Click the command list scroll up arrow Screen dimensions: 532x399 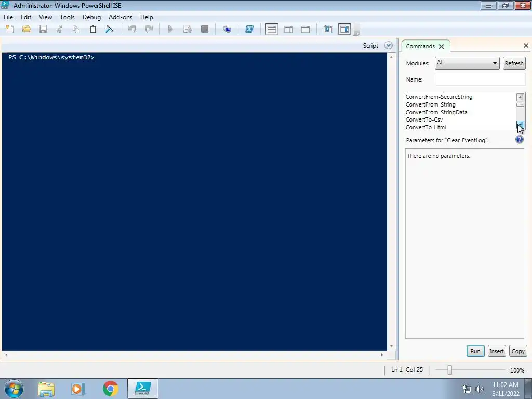pyautogui.click(x=520, y=97)
